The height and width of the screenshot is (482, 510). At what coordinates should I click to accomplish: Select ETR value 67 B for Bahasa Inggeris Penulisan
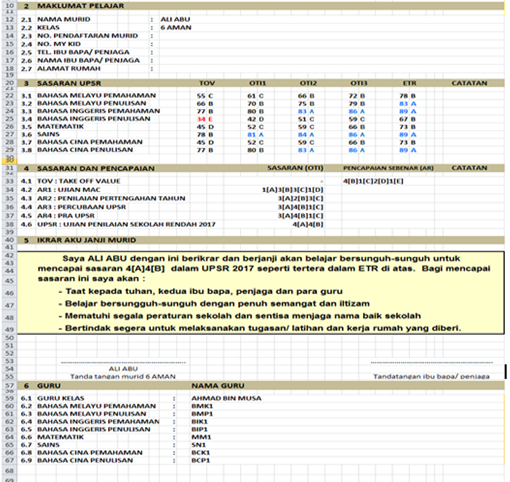click(408, 119)
